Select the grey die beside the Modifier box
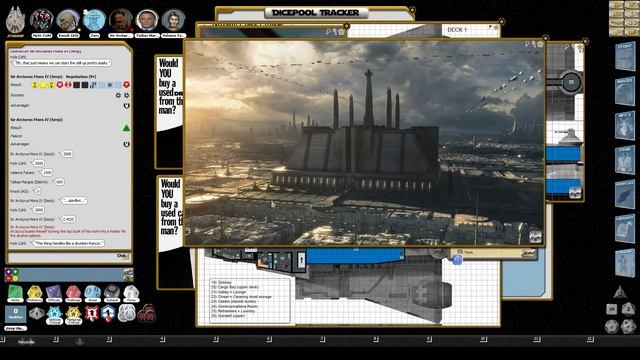 [36, 313]
